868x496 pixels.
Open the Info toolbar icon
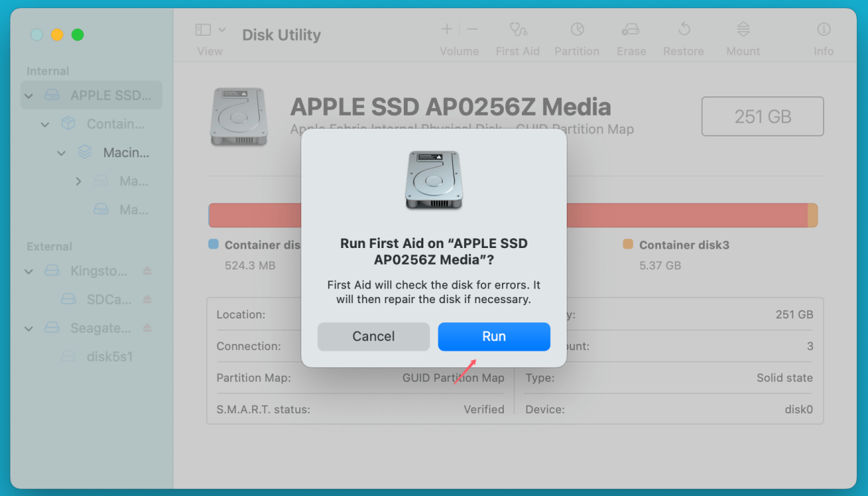(x=823, y=29)
